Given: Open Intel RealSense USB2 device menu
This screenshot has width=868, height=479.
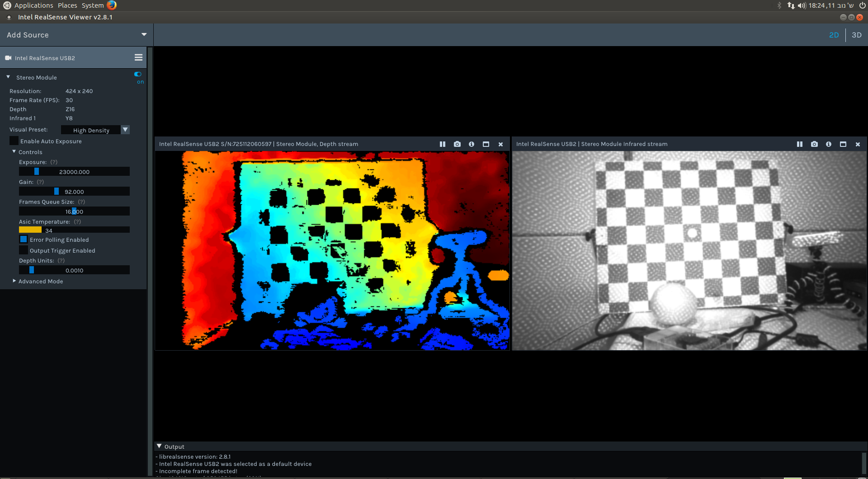Looking at the screenshot, I should [x=138, y=58].
